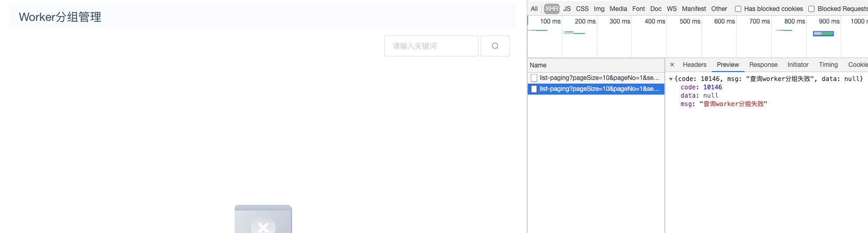868x233 pixels.
Task: Select the Doc filter
Action: [x=656, y=9]
